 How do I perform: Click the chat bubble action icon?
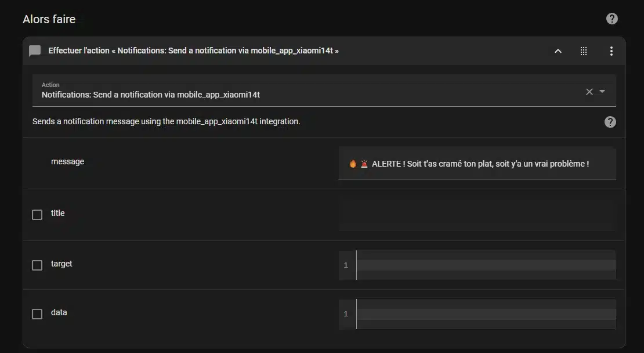tap(35, 51)
